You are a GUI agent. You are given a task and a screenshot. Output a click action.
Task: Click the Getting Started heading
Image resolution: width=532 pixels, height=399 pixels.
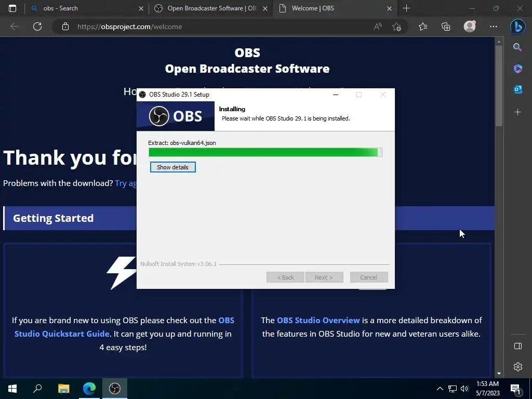click(x=54, y=218)
